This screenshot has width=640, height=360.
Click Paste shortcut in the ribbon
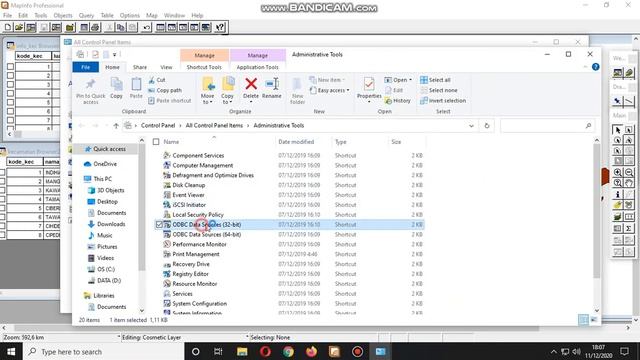click(169, 100)
